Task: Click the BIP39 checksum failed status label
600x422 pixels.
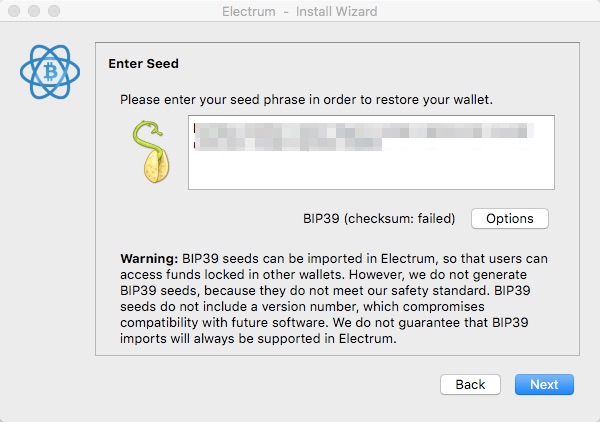Action: (379, 218)
